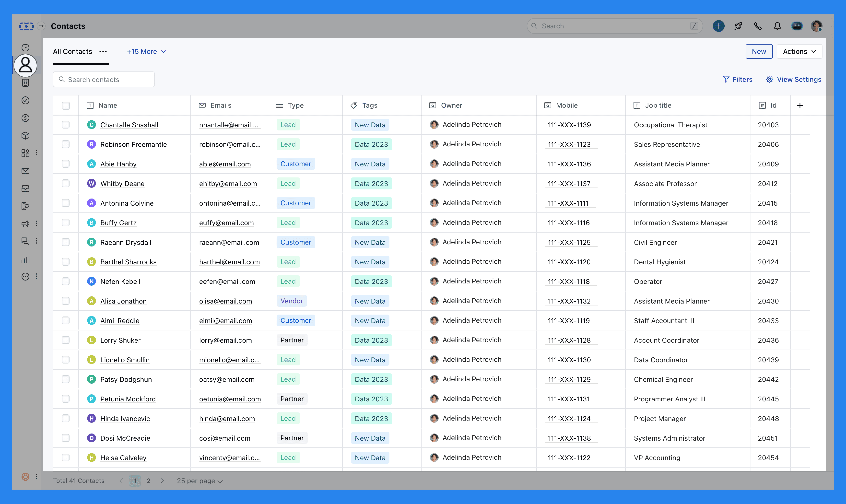Open the Analytics bar chart icon in sidebar
This screenshot has height=504, width=846.
[x=25, y=259]
